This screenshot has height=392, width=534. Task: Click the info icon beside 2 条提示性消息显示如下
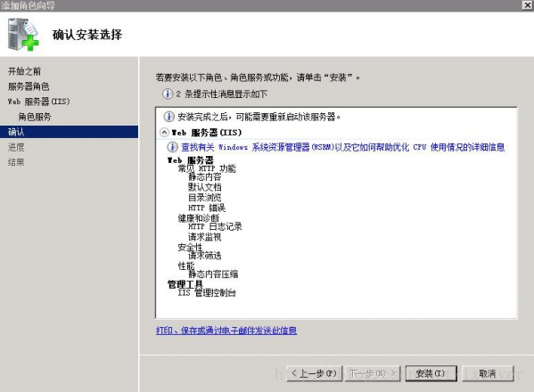pos(168,94)
